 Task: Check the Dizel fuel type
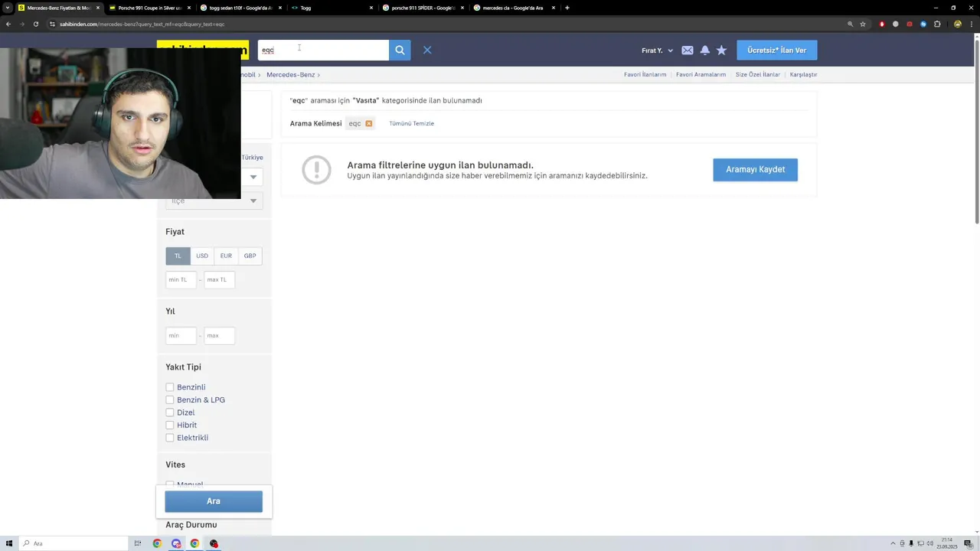tap(170, 412)
